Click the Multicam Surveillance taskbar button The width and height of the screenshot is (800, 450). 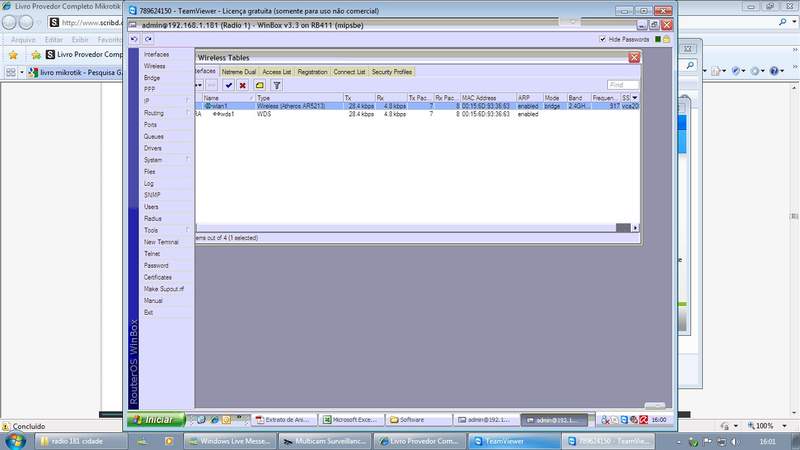(x=325, y=441)
